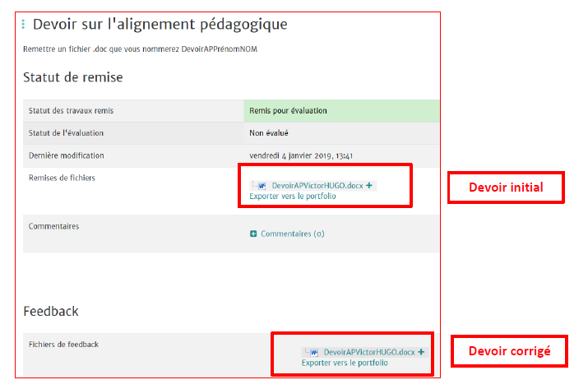The image size is (588, 389).
Task: Open the Commentaires (0) link
Action: click(x=292, y=234)
